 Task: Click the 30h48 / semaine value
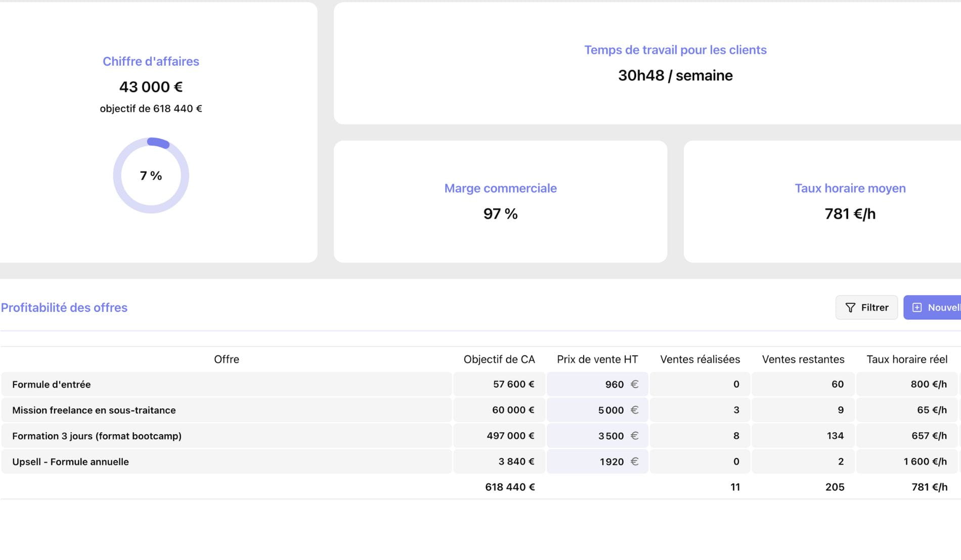pyautogui.click(x=675, y=75)
